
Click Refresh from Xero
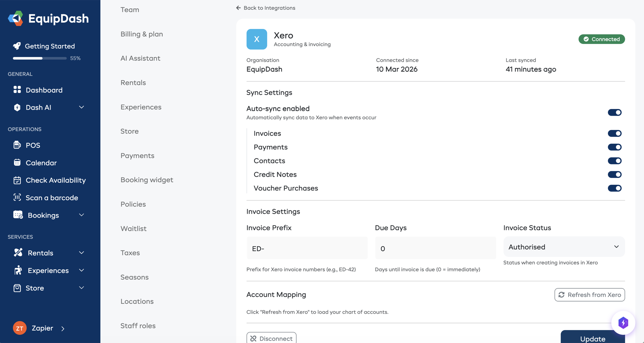pyautogui.click(x=589, y=294)
